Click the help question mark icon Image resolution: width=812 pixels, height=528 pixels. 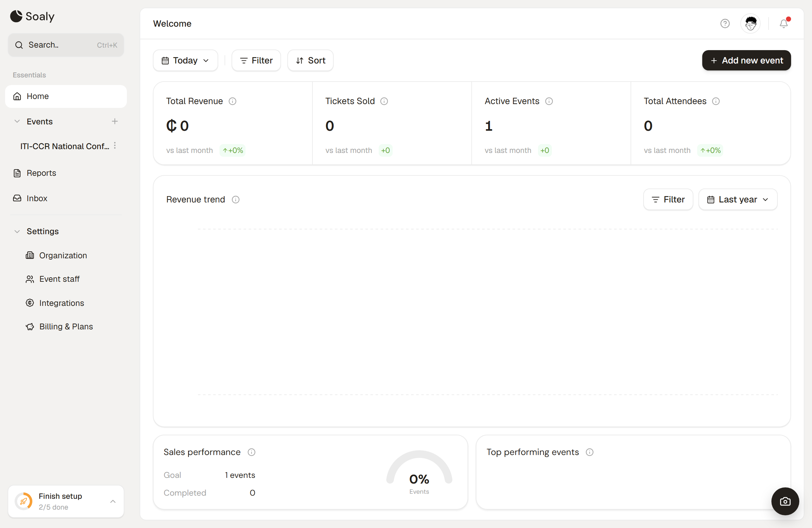(725, 23)
